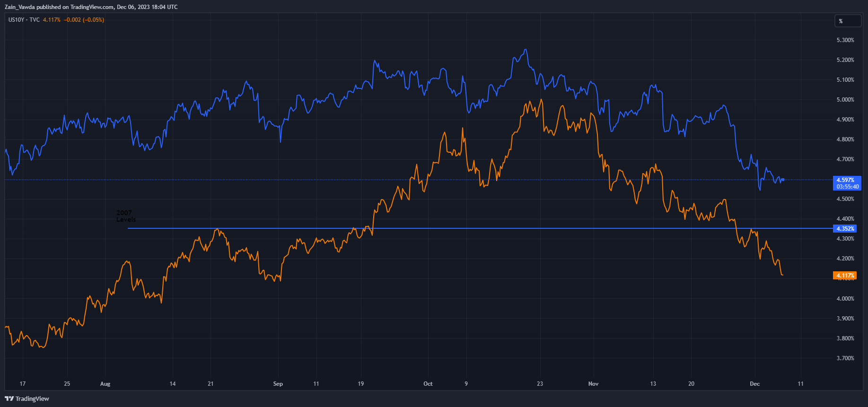Screen dimensions: 868x407
Task: Click the '19' date on time axis
Action: click(x=361, y=384)
